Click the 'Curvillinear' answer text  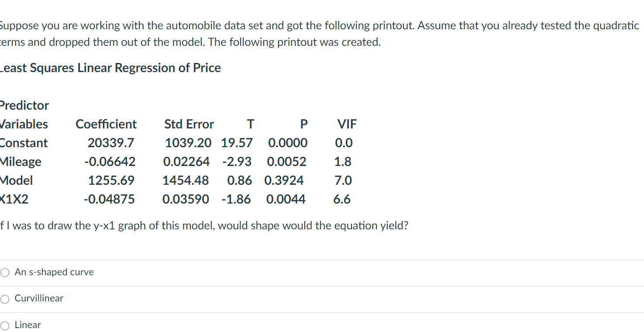(x=39, y=298)
